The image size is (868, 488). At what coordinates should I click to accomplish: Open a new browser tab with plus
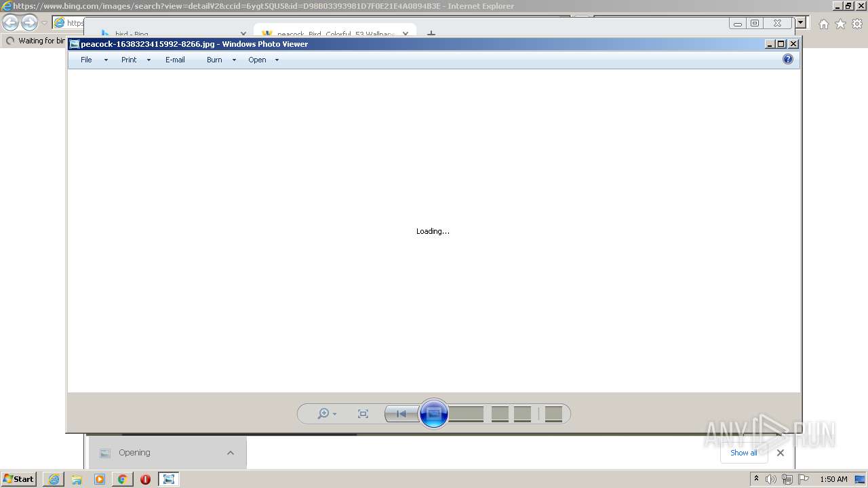pyautogui.click(x=431, y=34)
